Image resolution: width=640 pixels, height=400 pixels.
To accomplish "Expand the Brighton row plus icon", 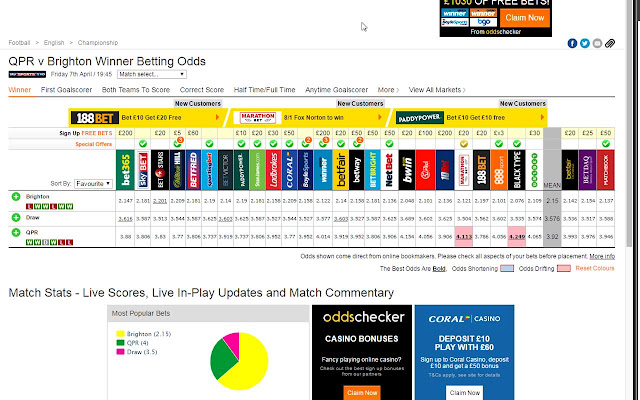I will [x=16, y=197].
